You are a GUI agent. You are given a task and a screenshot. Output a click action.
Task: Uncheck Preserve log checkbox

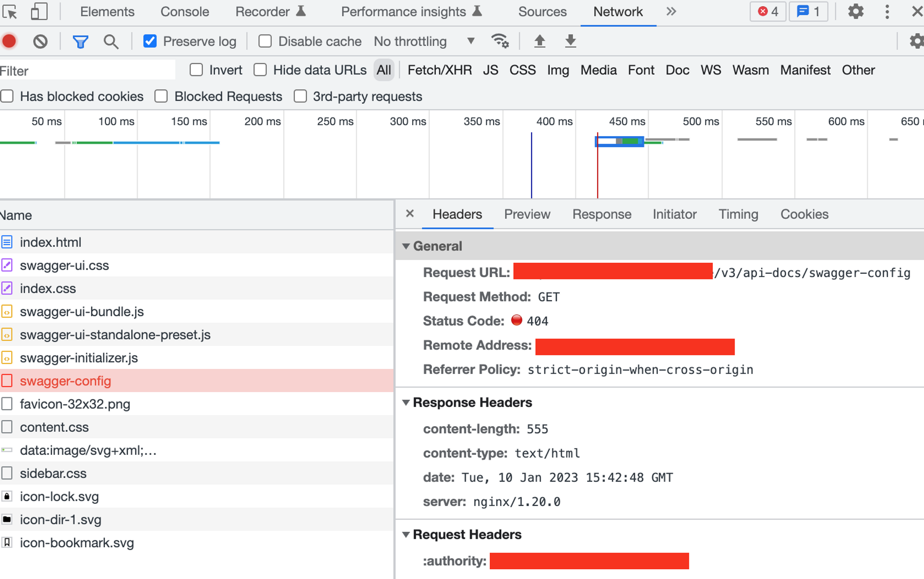150,41
